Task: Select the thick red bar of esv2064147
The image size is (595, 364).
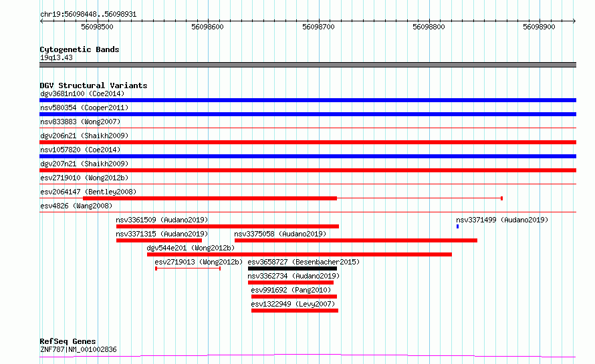Action: [x=210, y=198]
